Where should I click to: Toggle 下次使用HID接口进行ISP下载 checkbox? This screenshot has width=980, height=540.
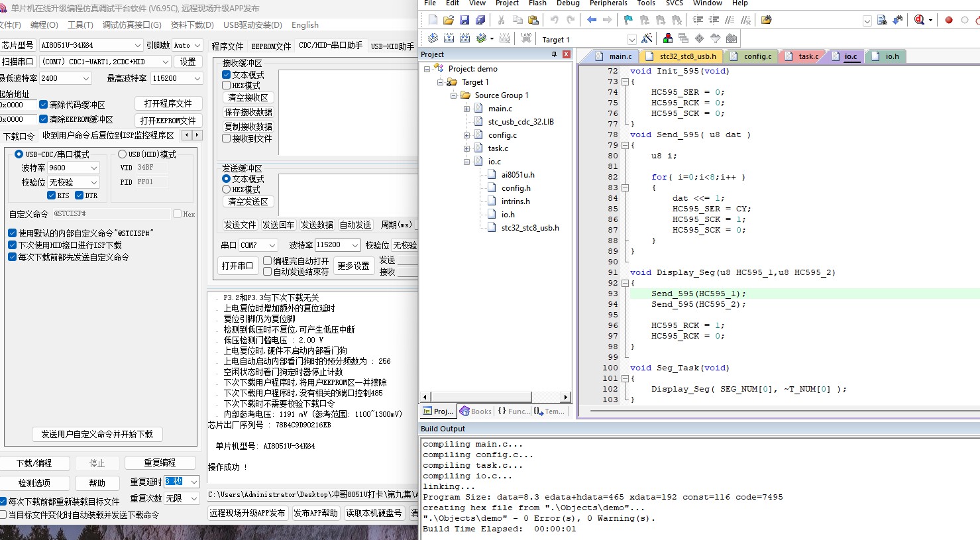click(x=12, y=245)
